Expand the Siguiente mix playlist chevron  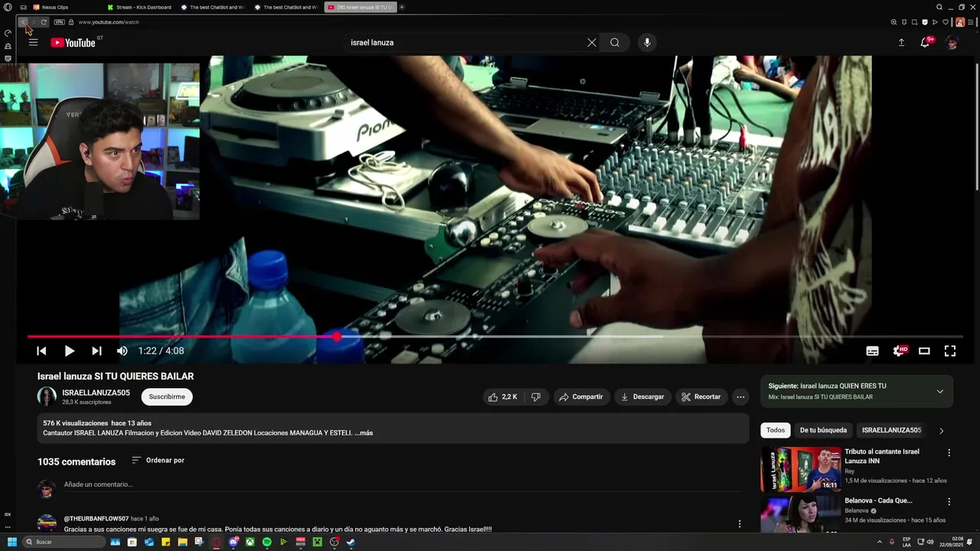click(940, 391)
